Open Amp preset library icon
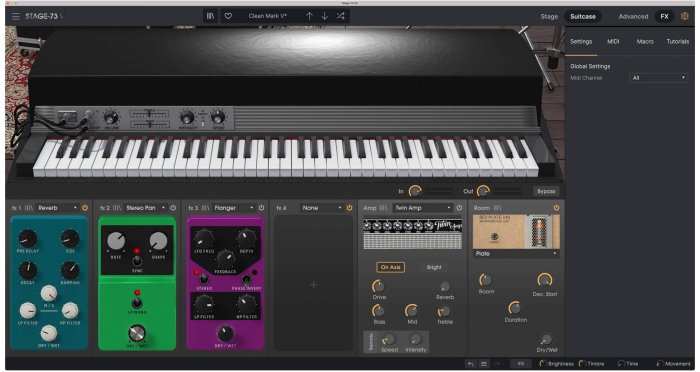 [x=383, y=208]
